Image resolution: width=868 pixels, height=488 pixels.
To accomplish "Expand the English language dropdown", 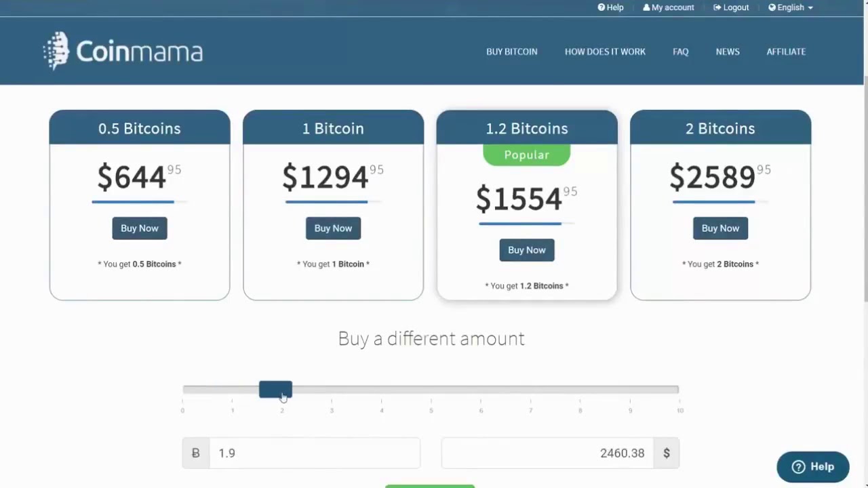I will [x=791, y=7].
